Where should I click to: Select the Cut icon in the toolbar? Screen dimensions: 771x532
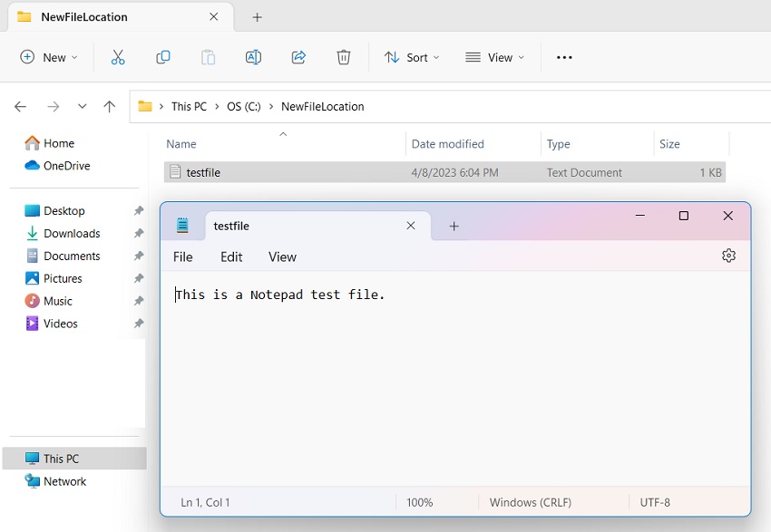[x=118, y=56]
